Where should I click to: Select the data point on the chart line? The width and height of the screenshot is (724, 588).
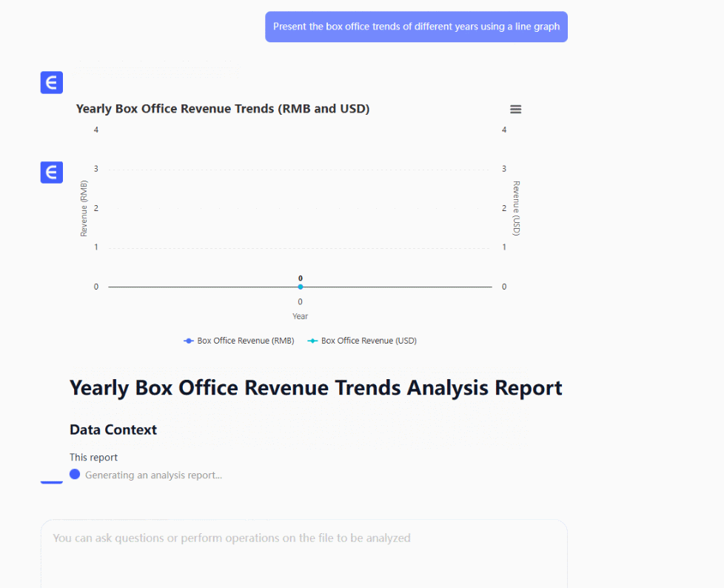pos(301,287)
